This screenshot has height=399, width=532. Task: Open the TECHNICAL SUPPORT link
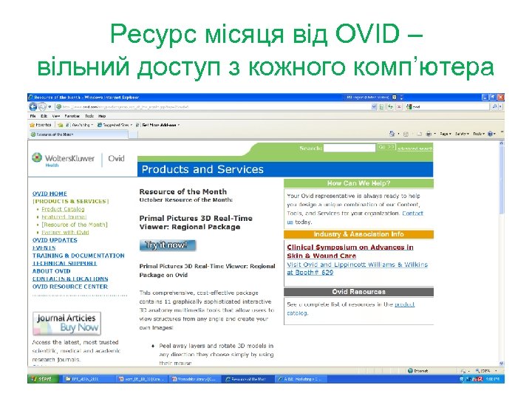pyautogui.click(x=64, y=264)
